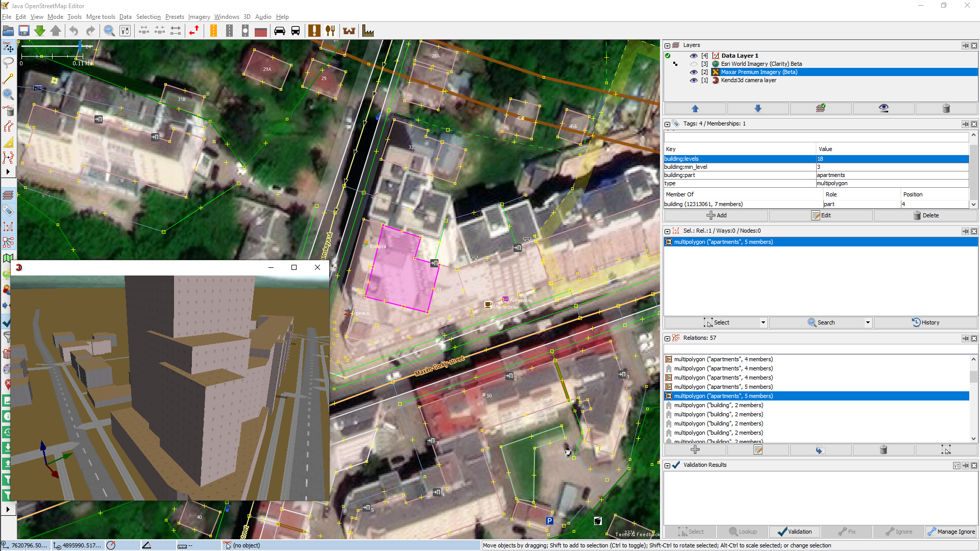Toggle visibility of Kendzi3d camera layer

tap(693, 80)
